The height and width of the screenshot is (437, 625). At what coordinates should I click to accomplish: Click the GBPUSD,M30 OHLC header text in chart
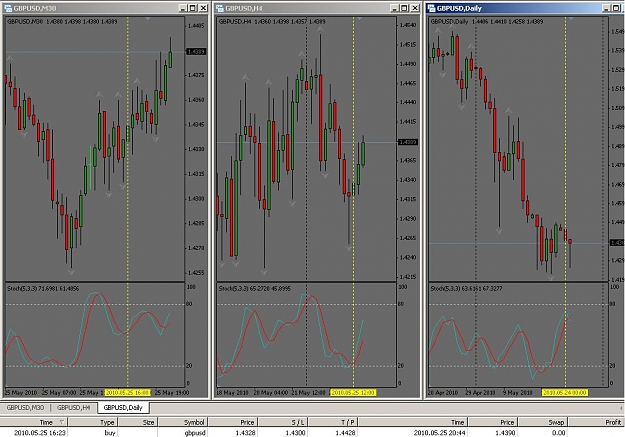pos(62,22)
